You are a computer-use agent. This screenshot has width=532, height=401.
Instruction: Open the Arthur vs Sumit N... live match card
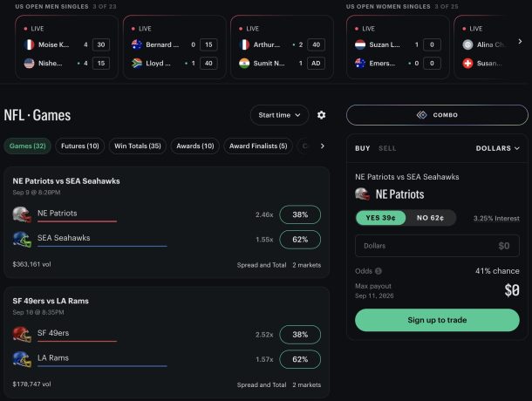[x=282, y=47]
